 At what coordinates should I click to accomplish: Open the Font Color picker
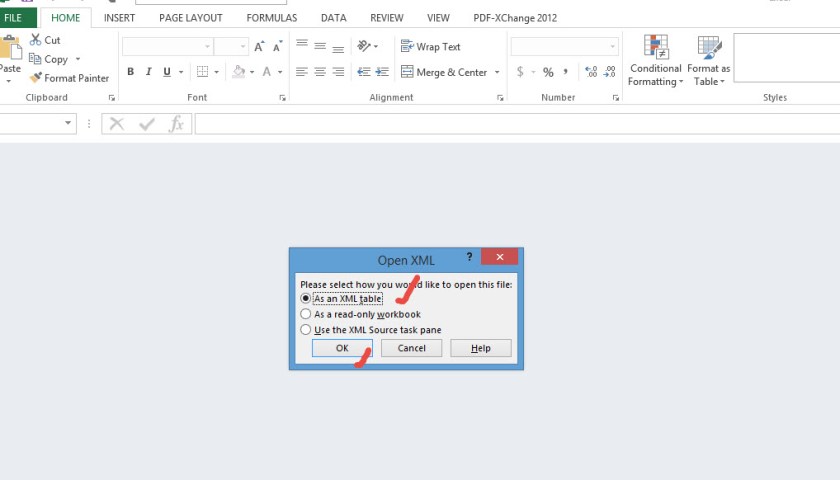(267, 71)
